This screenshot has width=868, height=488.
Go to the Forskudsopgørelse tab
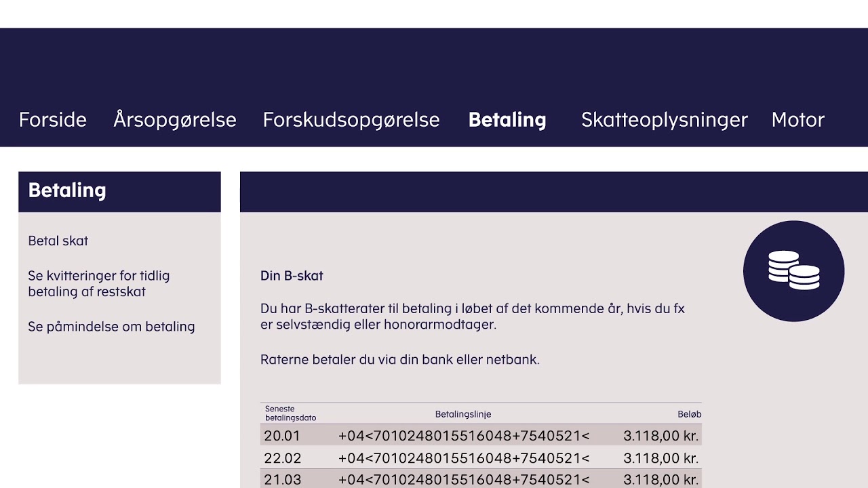point(351,120)
